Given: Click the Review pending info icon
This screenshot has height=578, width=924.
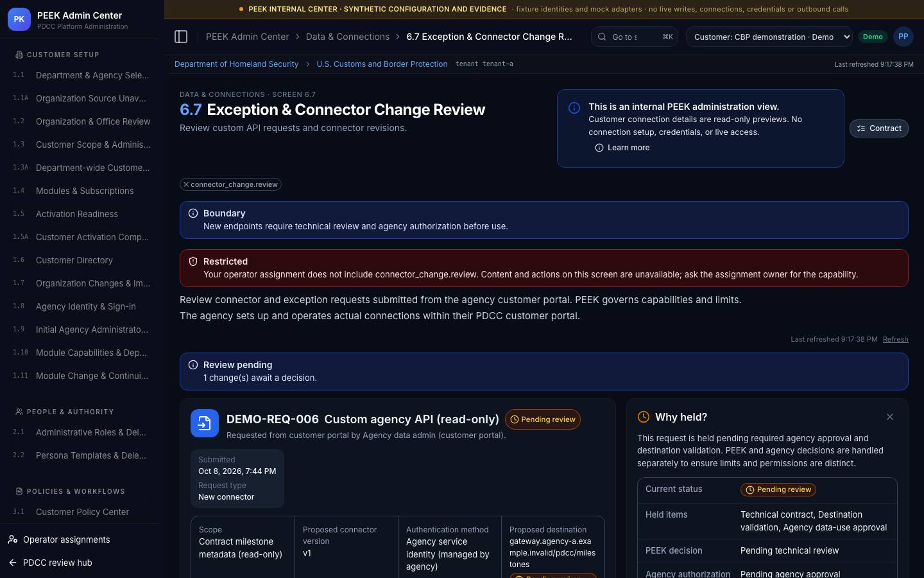Looking at the screenshot, I should 193,365.
